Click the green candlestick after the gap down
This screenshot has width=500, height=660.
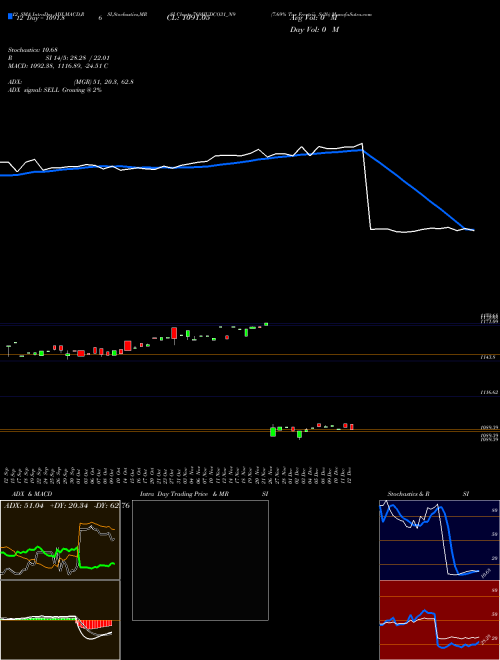tap(273, 432)
